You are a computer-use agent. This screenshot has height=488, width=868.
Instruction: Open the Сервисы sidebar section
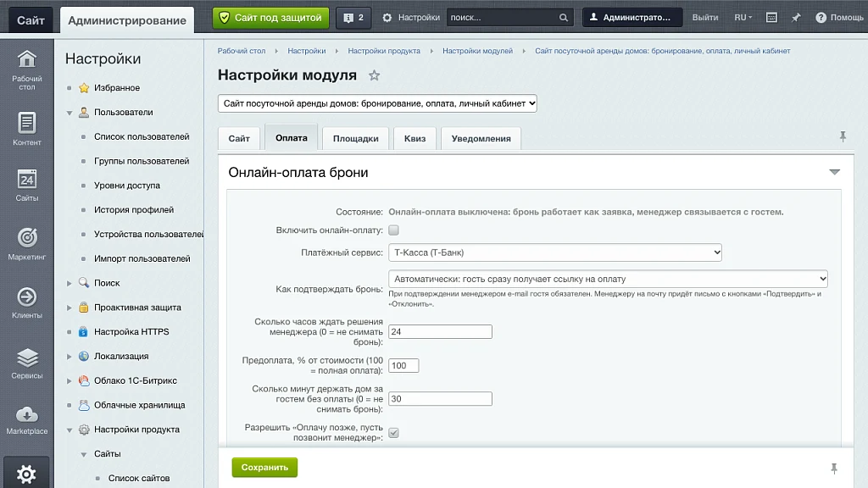pyautogui.click(x=26, y=363)
